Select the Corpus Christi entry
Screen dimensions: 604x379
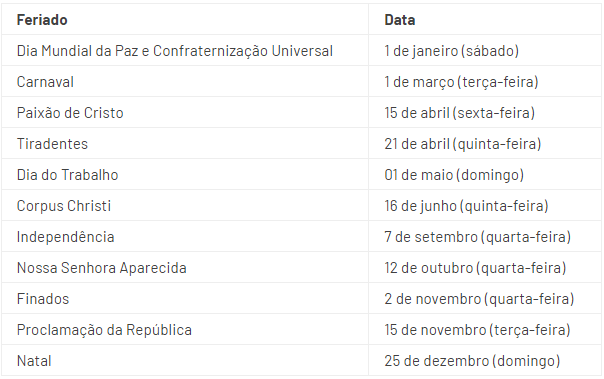[x=64, y=206]
